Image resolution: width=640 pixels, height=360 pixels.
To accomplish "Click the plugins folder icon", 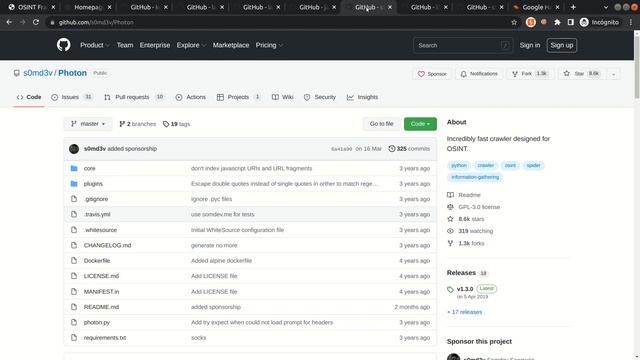I will (74, 184).
